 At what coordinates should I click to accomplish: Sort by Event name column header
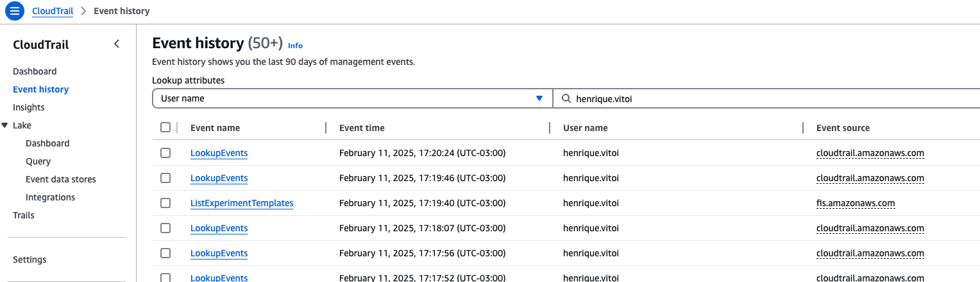[215, 128]
